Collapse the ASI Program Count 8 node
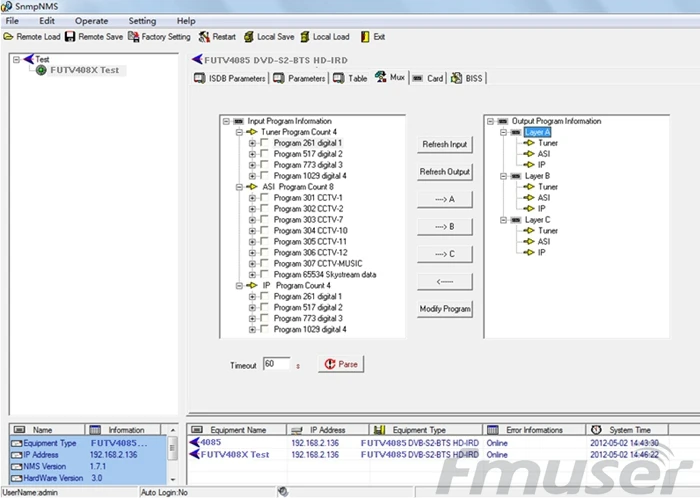 (x=239, y=187)
